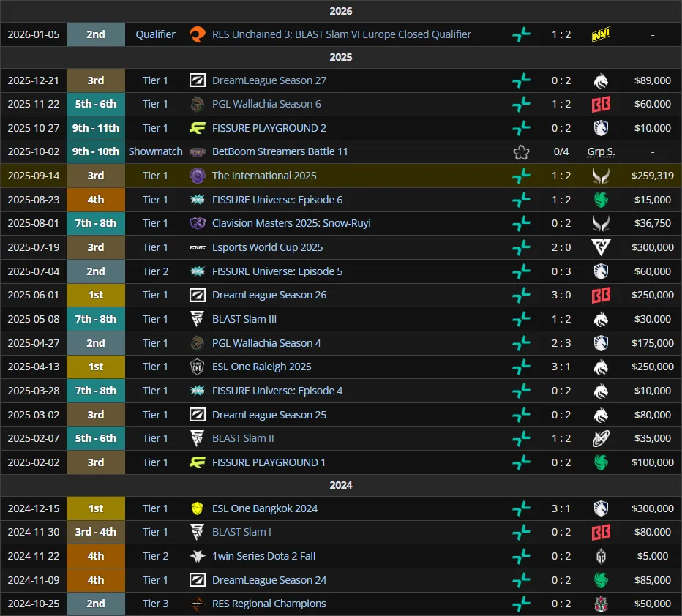Click the Esports World Cup 2025 EWC icon
682x616 pixels.
(198, 247)
